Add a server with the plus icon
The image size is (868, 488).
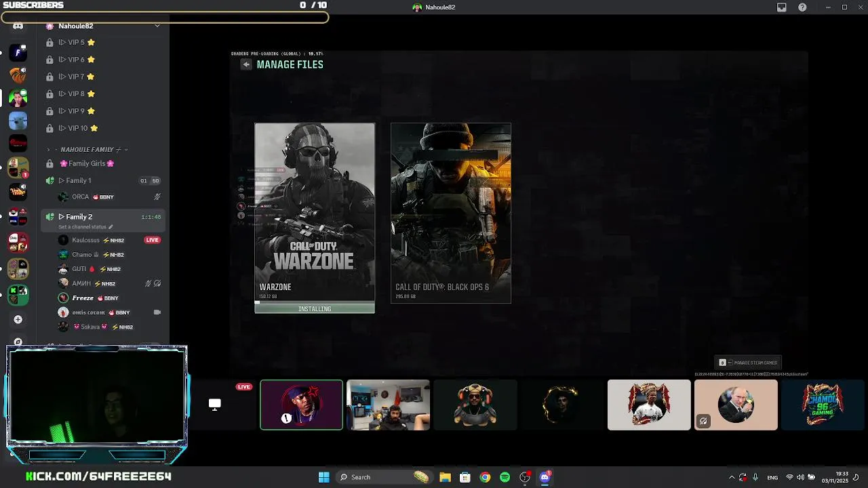18,319
